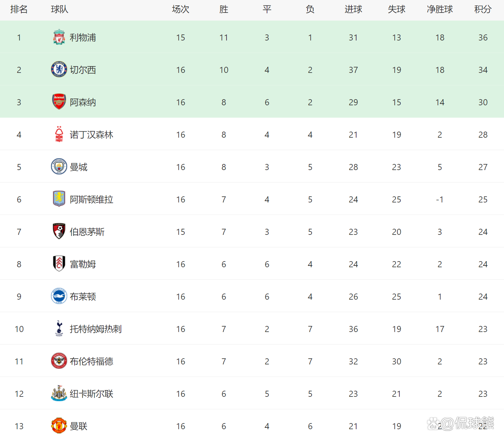Viewport: 504px width, 441px height.
Task: Click the 积分 points column header
Action: pos(483,9)
